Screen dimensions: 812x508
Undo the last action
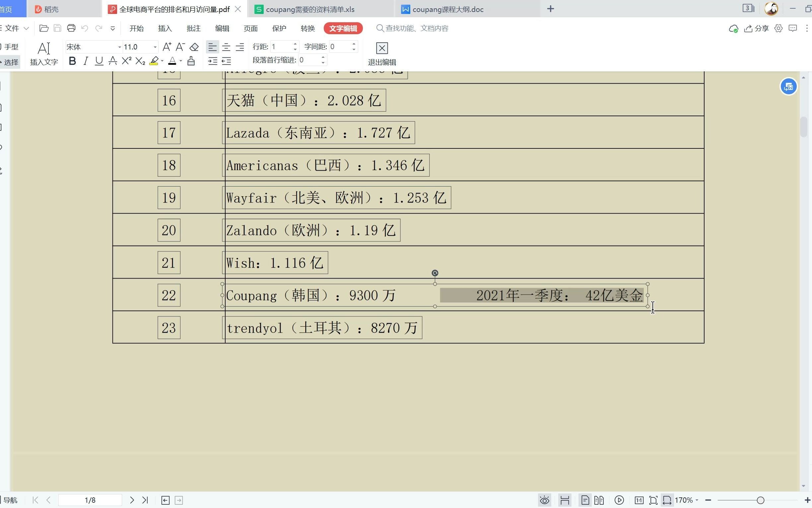[x=85, y=28]
